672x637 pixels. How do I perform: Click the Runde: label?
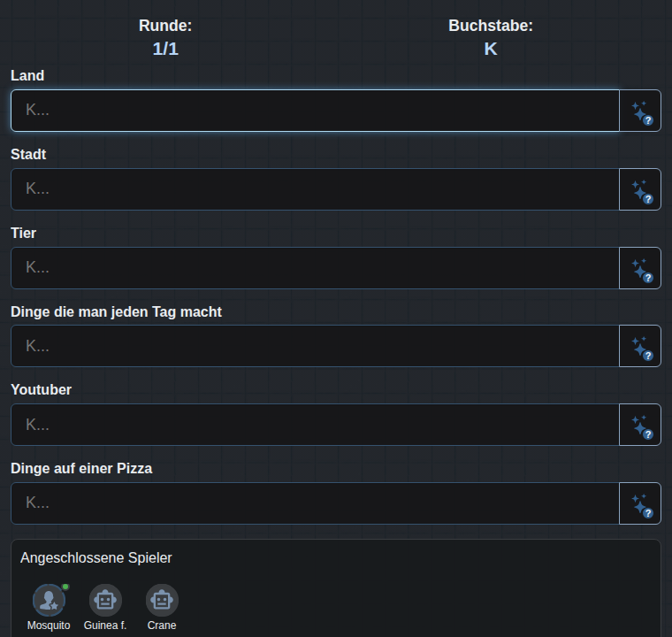click(x=165, y=26)
